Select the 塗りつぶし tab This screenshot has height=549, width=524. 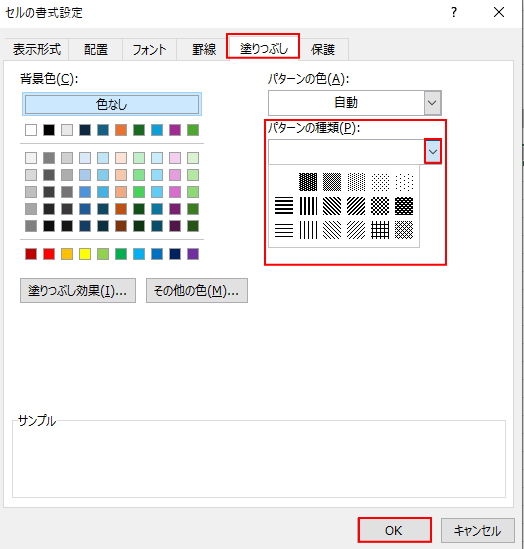pos(264,48)
